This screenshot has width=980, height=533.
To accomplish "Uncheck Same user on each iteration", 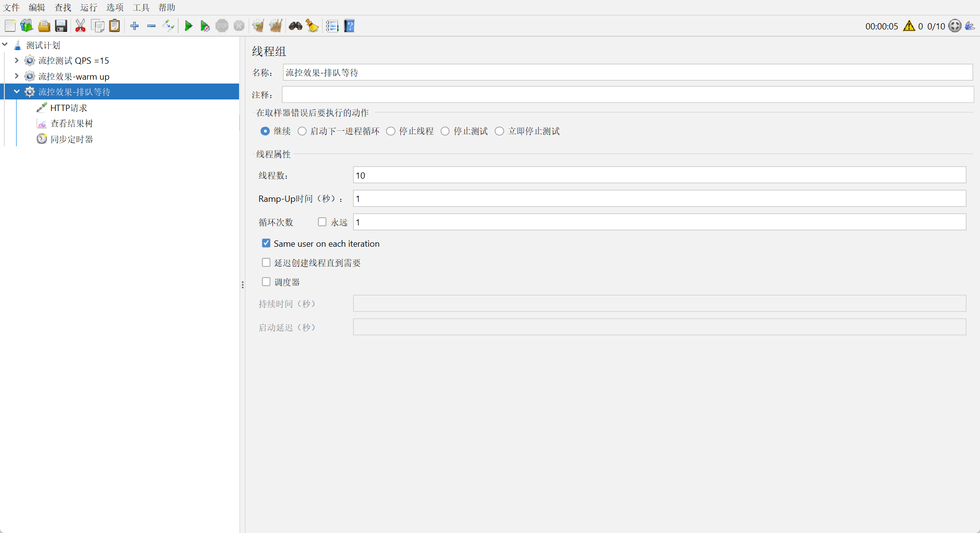I will pos(266,243).
